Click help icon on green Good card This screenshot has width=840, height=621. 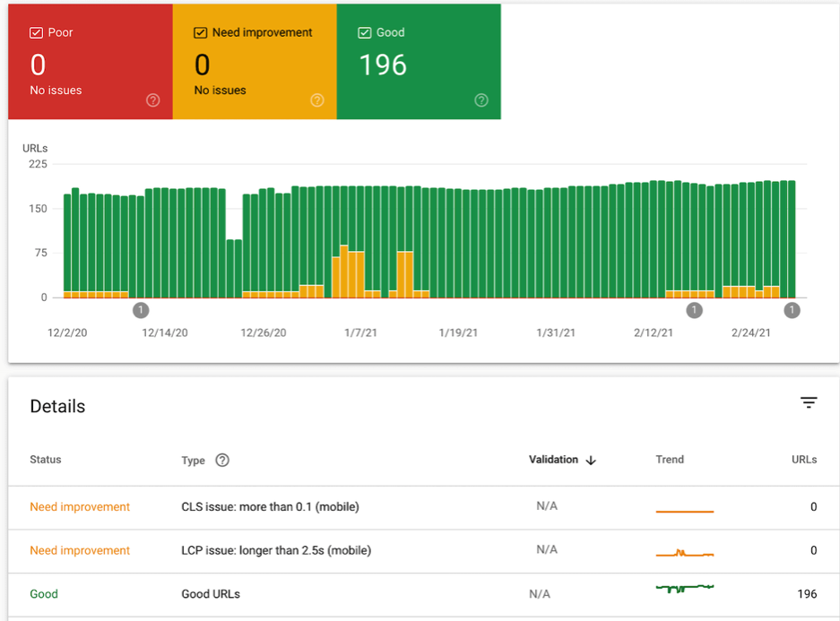[481, 100]
